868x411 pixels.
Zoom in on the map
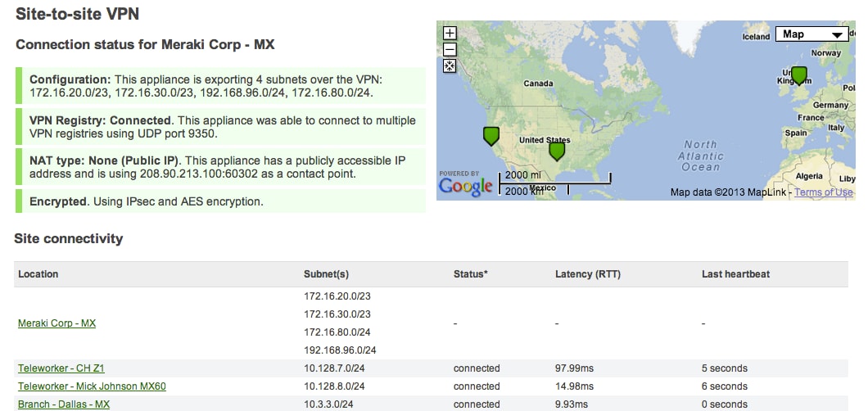coord(450,34)
